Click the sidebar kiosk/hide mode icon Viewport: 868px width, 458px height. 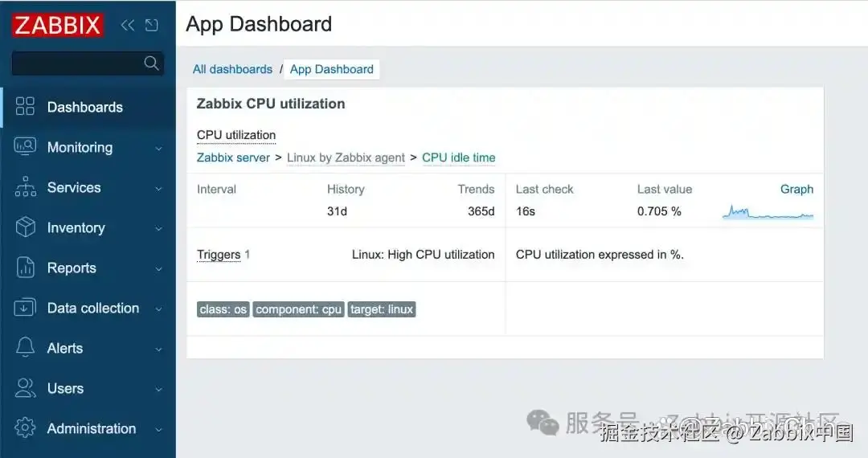coord(151,25)
